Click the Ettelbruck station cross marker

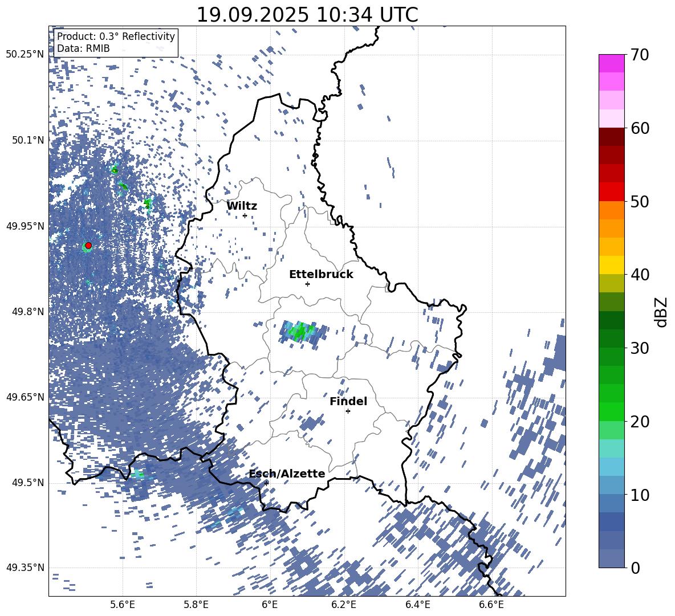[x=307, y=284]
